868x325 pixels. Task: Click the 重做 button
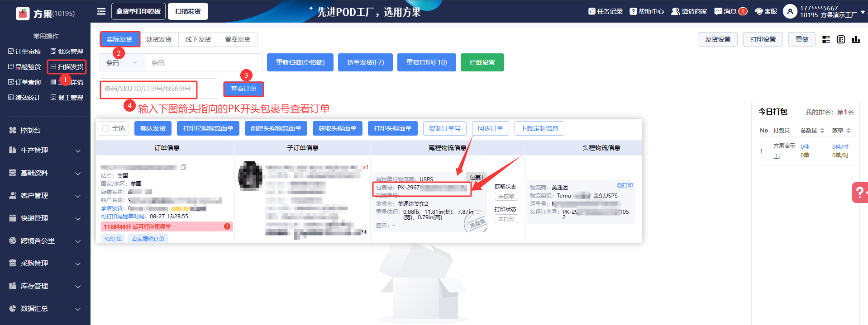[802, 39]
